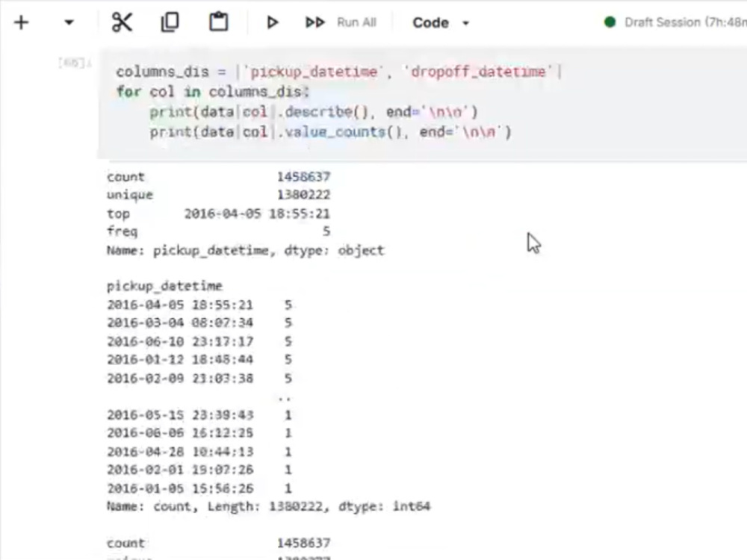Select the cell execution count label
747x560 pixels.
click(x=74, y=63)
